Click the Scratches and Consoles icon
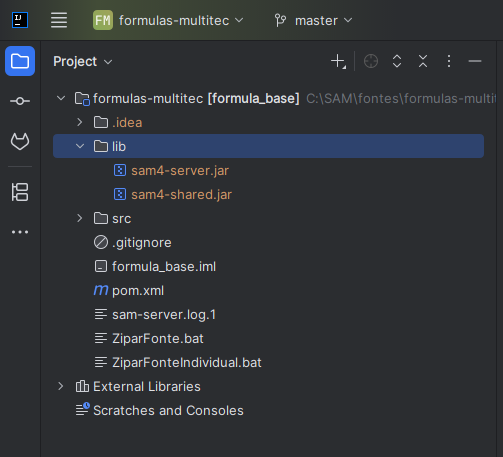This screenshot has width=503, height=457. tap(82, 410)
